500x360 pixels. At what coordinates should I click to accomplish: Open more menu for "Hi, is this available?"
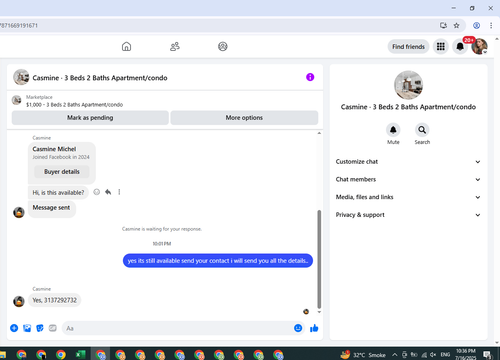click(119, 192)
